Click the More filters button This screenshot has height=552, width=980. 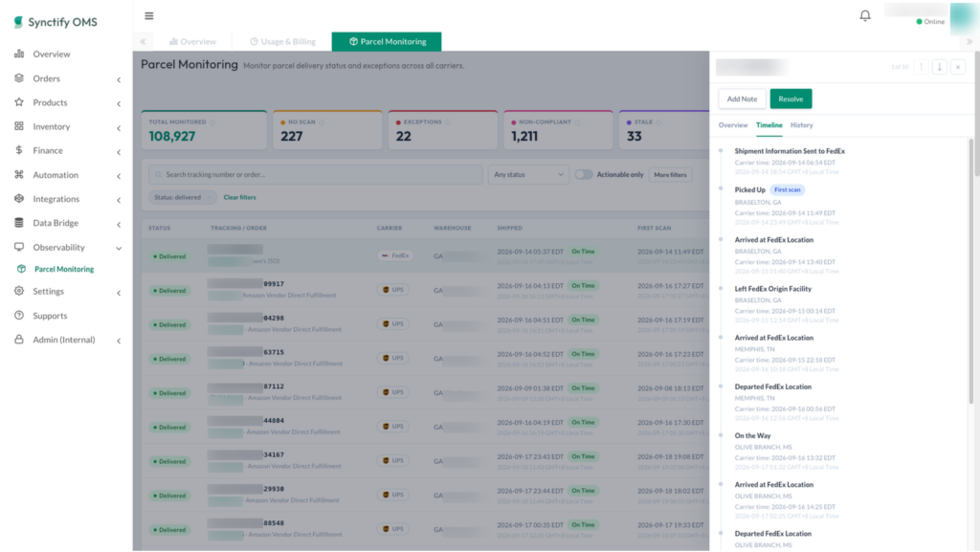coord(670,175)
